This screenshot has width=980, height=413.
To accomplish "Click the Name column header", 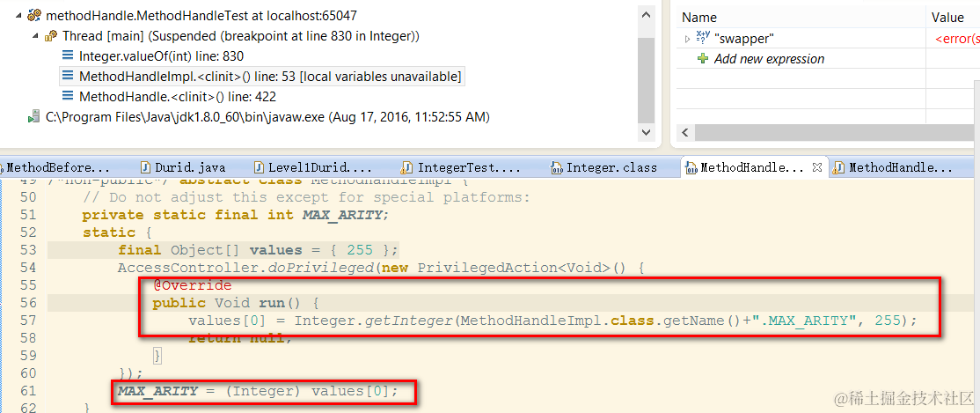I will [698, 18].
